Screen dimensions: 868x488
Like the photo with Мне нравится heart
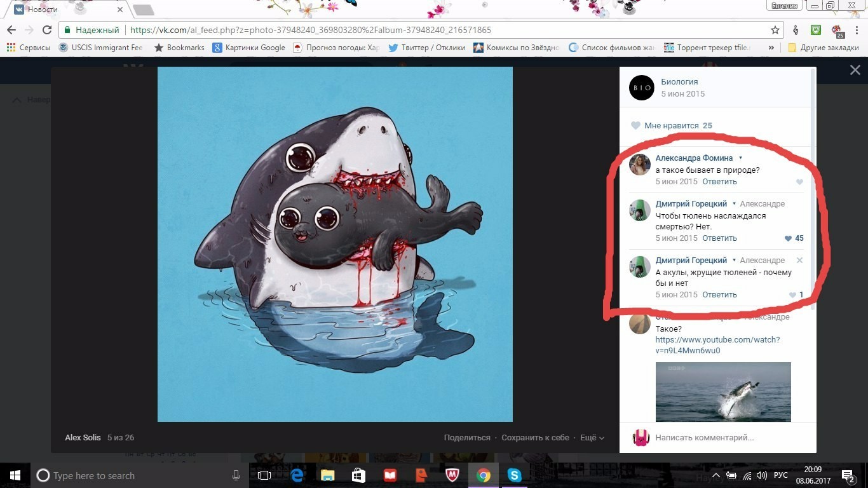click(635, 126)
